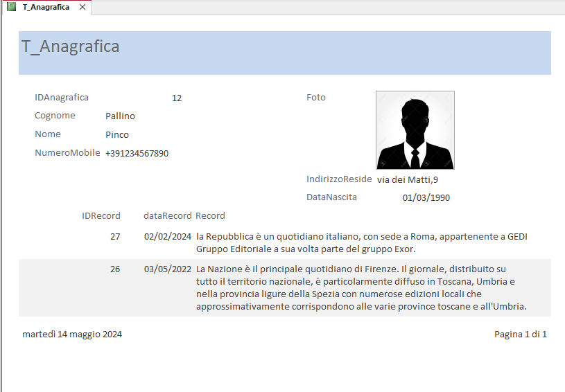Click the Record column header

[x=211, y=215]
